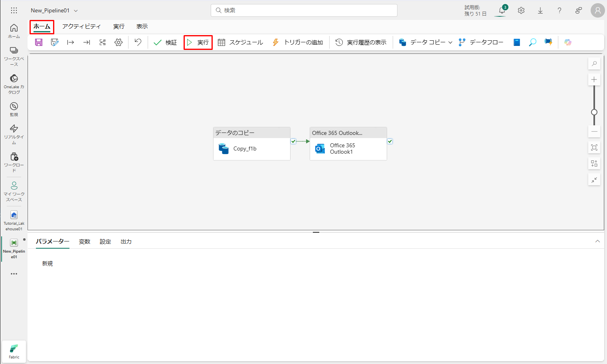Click the fit-to-view icon left of toolbar gear

point(103,42)
